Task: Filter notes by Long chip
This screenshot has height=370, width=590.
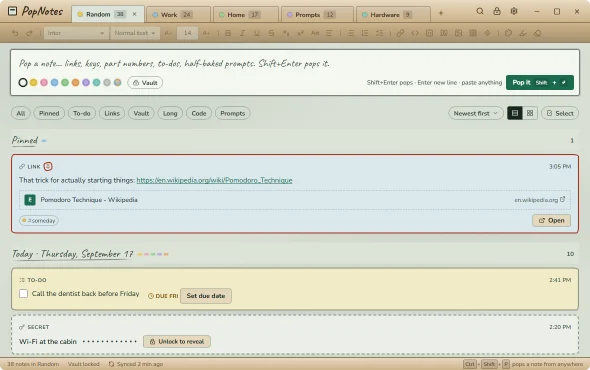Action: coord(170,113)
